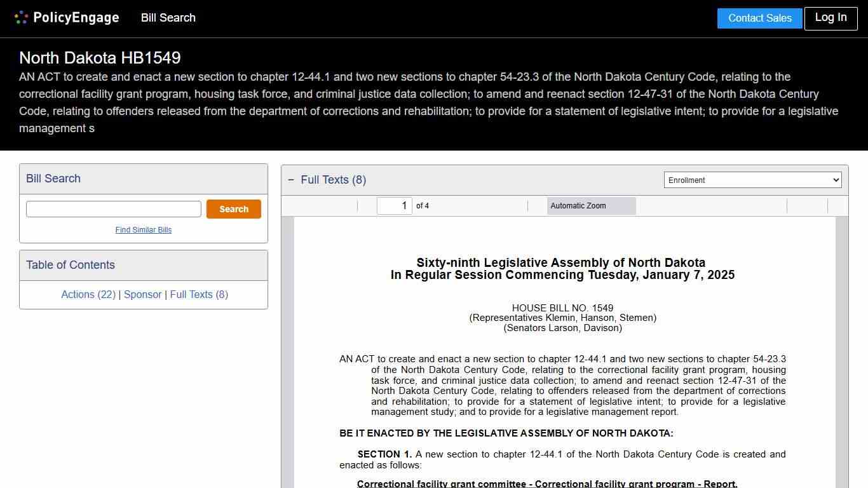
Task: Open the Sponsor link
Action: pyautogui.click(x=142, y=294)
